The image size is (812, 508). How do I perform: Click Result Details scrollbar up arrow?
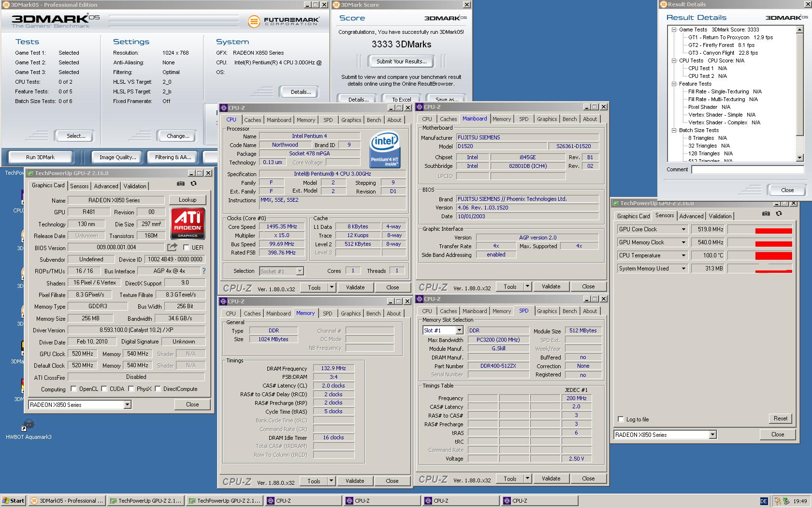click(x=799, y=30)
